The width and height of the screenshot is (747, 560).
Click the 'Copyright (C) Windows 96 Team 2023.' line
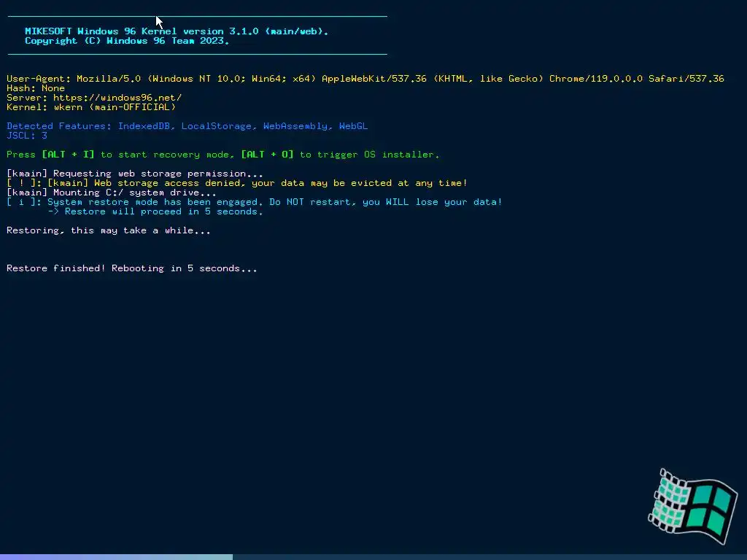point(127,41)
